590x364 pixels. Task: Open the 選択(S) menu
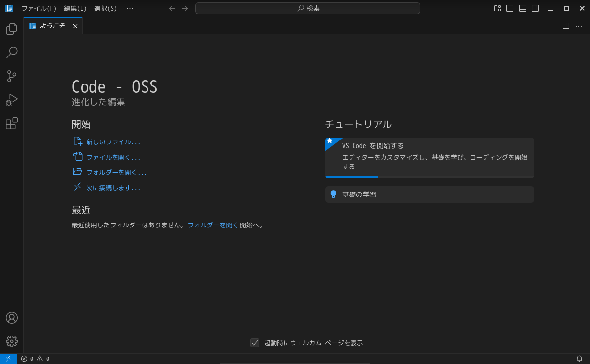tap(106, 8)
